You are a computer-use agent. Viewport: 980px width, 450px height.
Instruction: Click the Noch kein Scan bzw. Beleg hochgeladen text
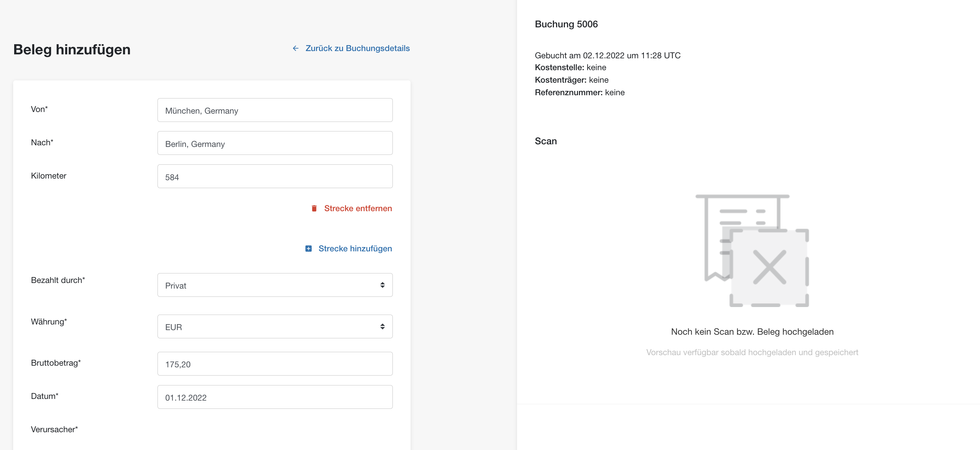coord(752,332)
